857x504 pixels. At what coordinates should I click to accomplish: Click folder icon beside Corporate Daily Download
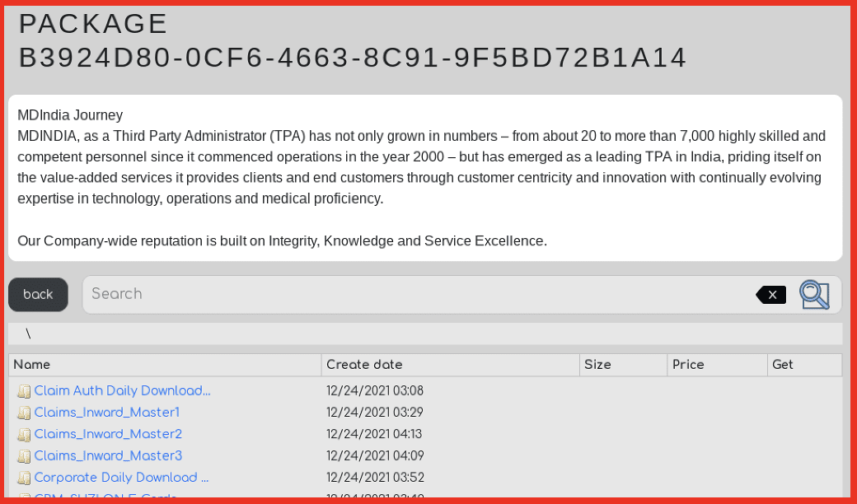pos(24,478)
